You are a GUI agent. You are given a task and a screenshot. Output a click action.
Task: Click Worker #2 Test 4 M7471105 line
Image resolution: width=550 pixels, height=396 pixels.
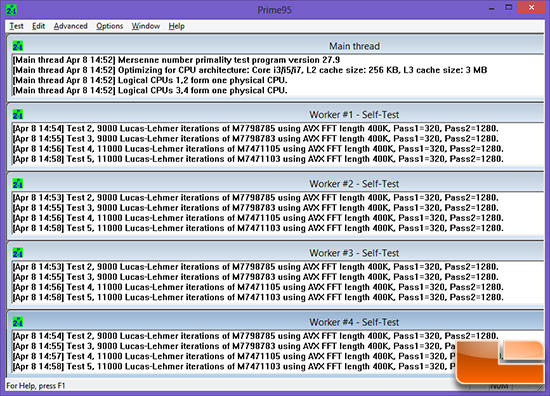tap(258, 218)
